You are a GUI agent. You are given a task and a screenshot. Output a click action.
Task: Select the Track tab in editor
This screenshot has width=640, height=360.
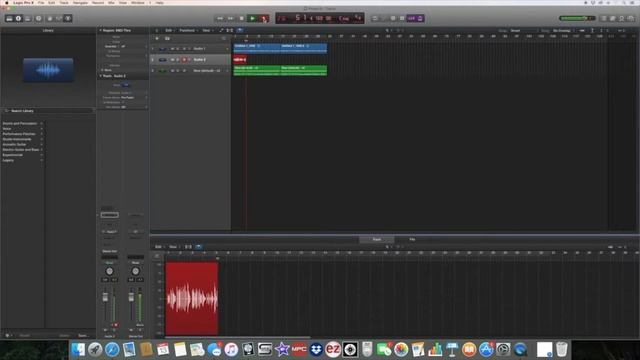[377, 240]
